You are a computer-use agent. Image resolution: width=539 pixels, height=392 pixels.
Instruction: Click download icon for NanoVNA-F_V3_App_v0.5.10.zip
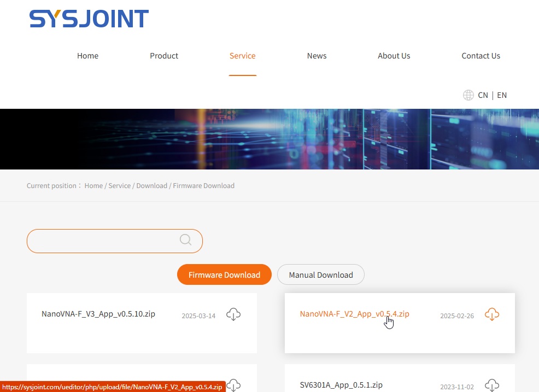coord(233,314)
